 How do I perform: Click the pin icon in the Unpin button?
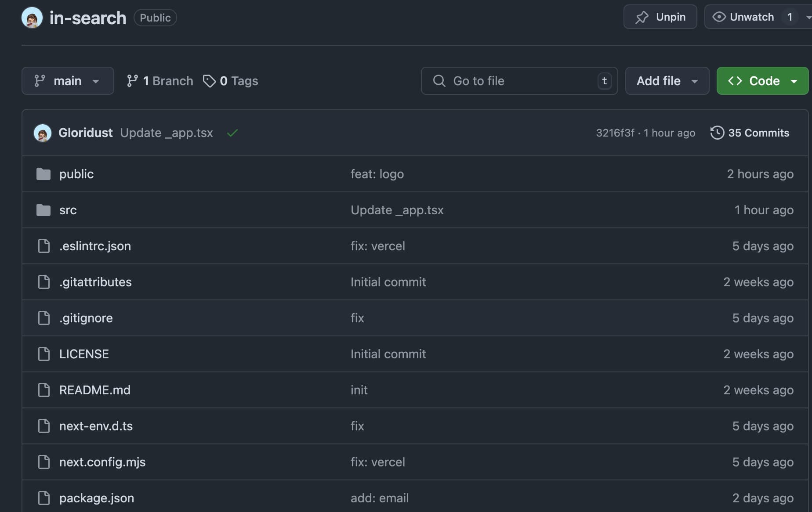[642, 17]
